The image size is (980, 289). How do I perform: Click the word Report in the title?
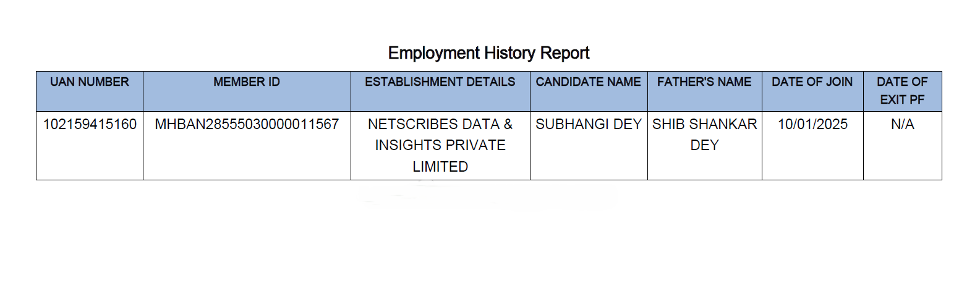(x=565, y=53)
